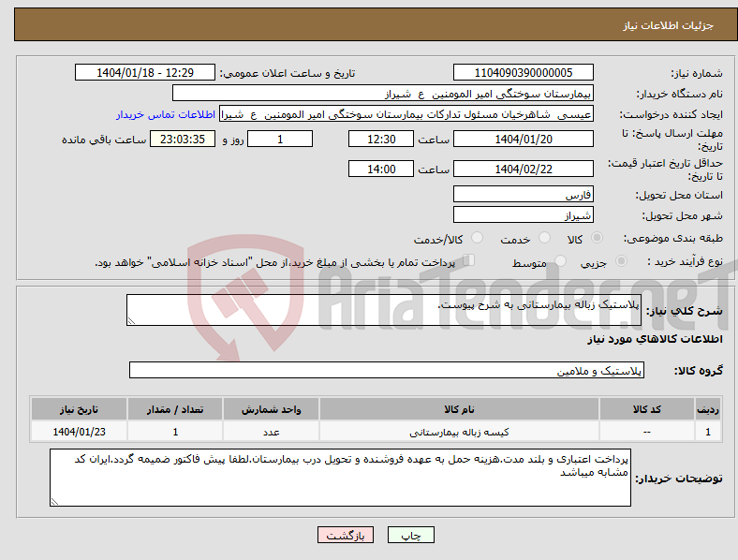Click the need date cell 1404/01/23

(79, 432)
